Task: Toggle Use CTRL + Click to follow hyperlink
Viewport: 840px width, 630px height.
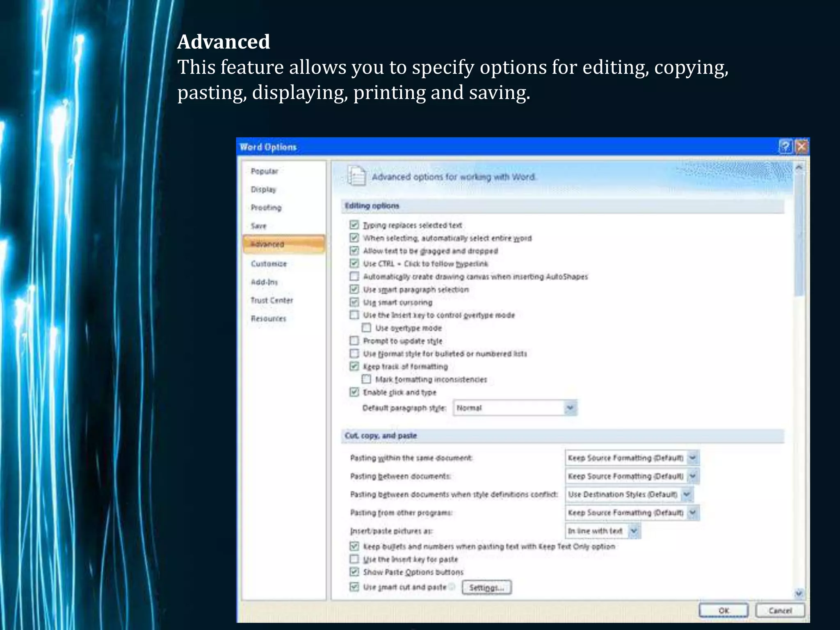Action: point(354,263)
